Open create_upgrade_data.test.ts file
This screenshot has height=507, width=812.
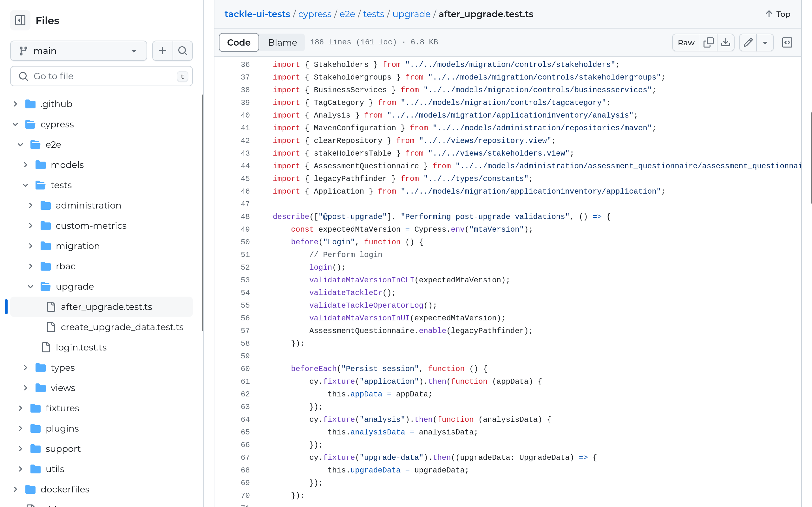(122, 327)
